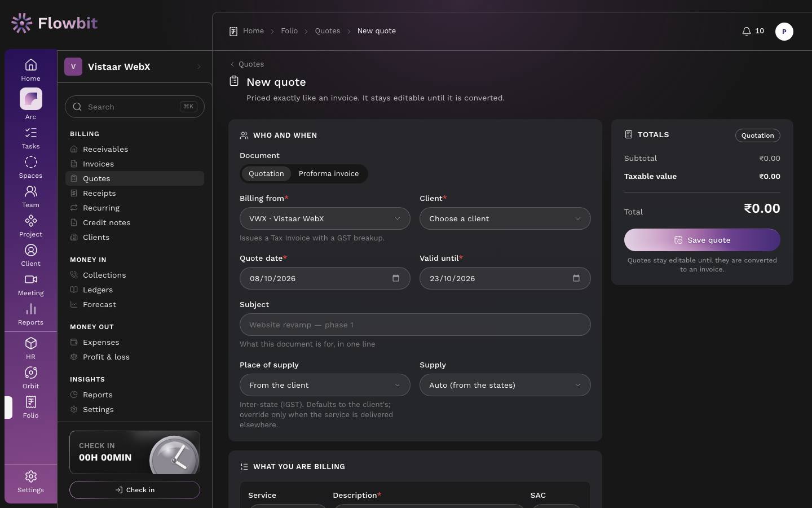Open the Choose a client dropdown

pos(505,218)
